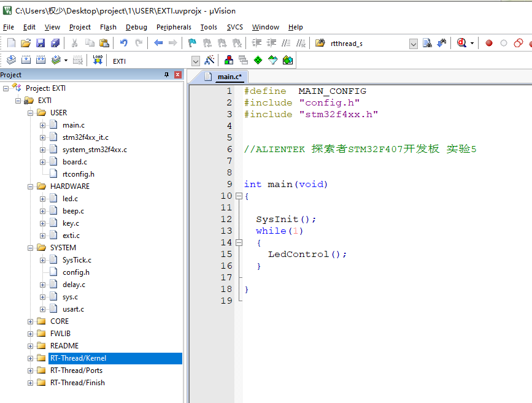Viewport: 532px width, 403px height.
Task: Translate the current source file
Action: (x=10, y=59)
